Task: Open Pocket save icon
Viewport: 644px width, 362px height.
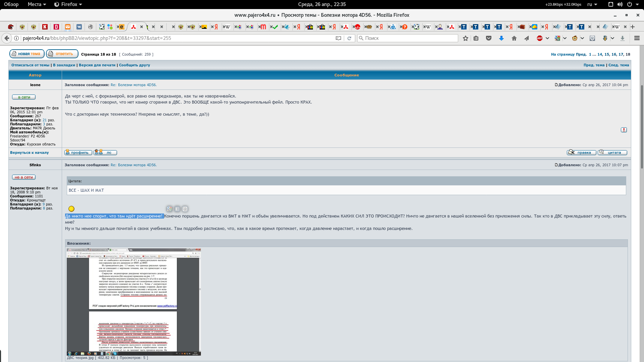Action: coord(489,38)
